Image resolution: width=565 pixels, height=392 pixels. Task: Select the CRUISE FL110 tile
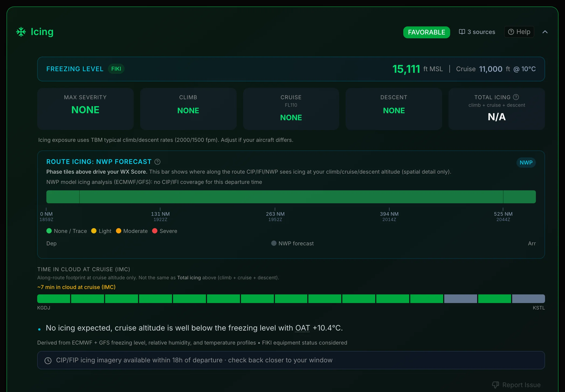291,109
